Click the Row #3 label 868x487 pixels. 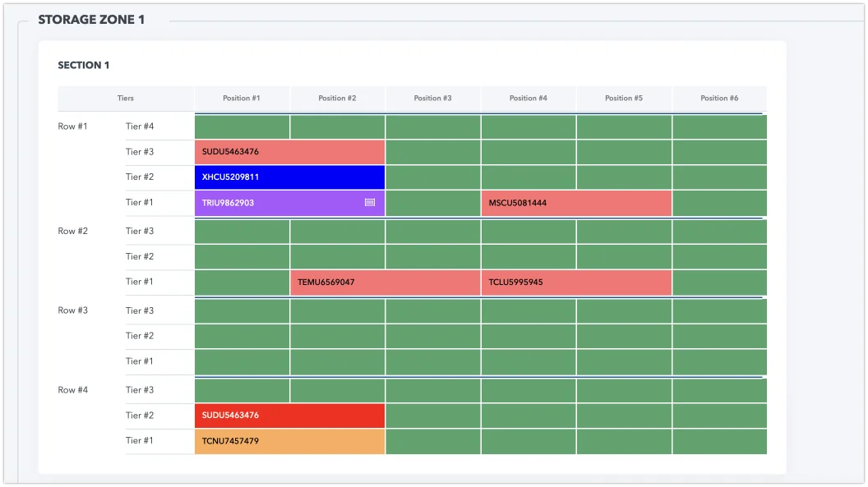tap(72, 310)
